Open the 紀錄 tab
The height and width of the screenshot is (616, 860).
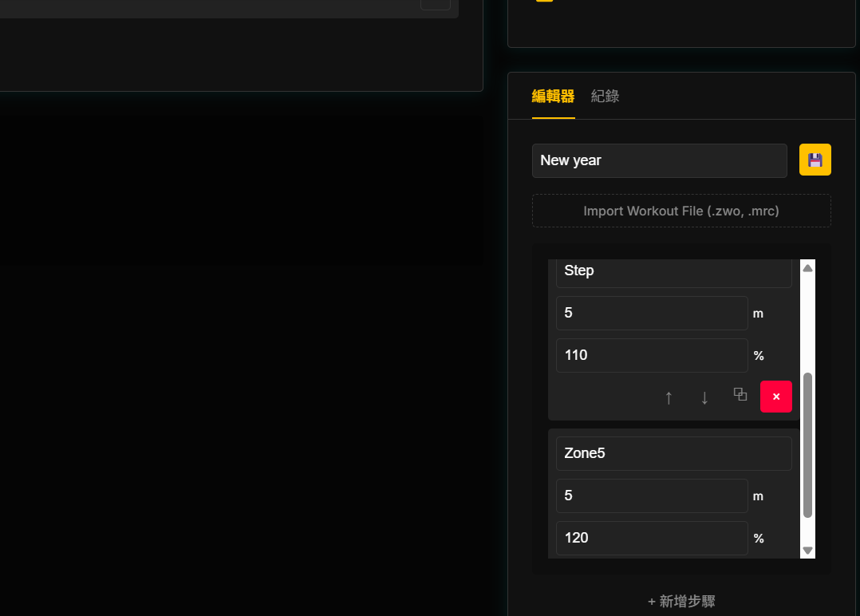tap(605, 97)
